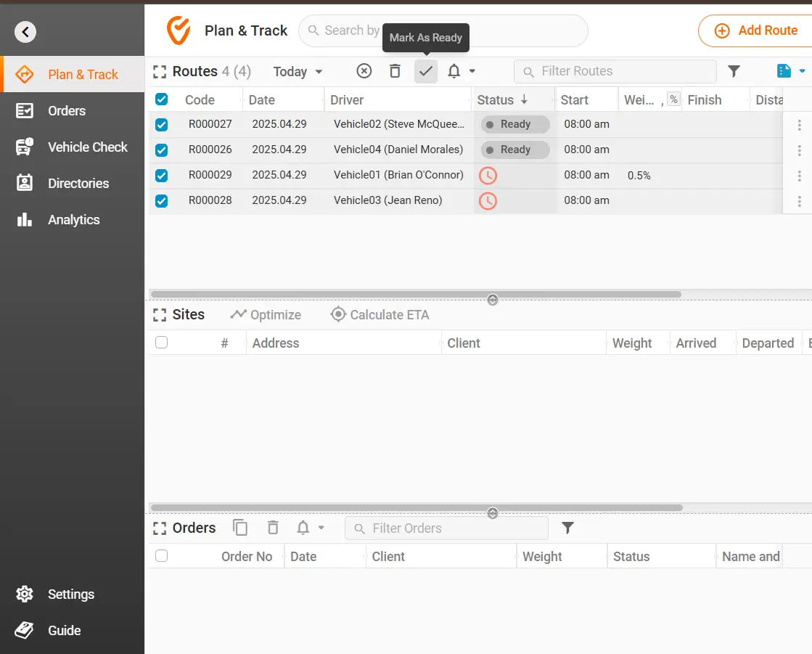The height and width of the screenshot is (654, 812).
Task: Click the Mark As Ready checkmark icon
Action: (x=426, y=71)
